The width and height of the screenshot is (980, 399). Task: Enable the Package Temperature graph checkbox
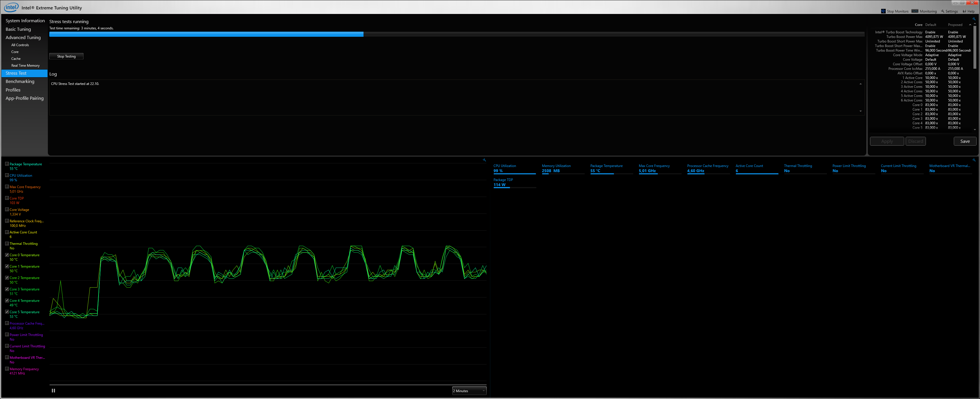click(7, 164)
